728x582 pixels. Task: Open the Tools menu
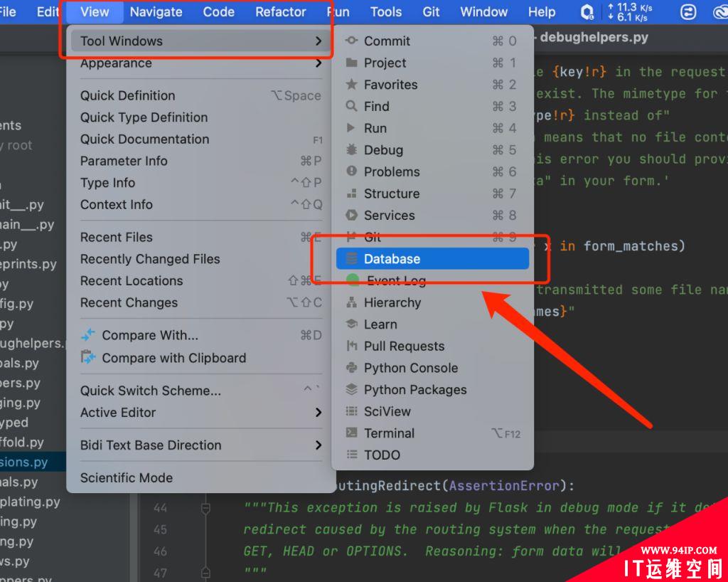pyautogui.click(x=386, y=12)
